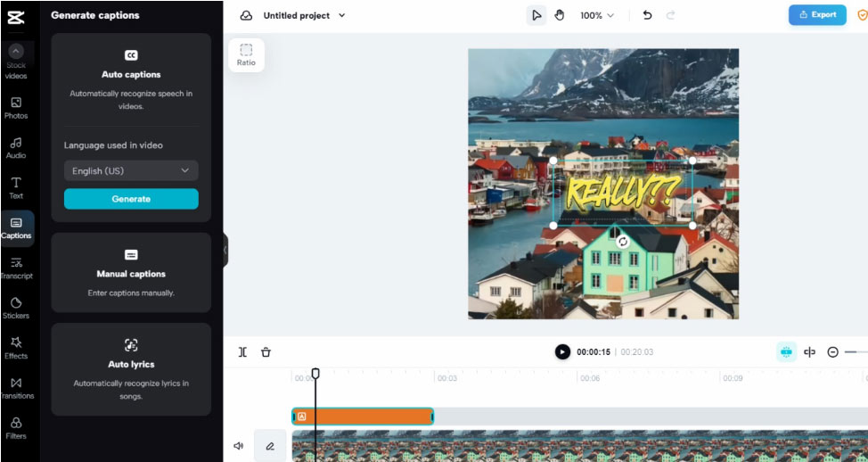Screen dimensions: 868x462
Task: Collapse the left side panel
Action: [225, 250]
